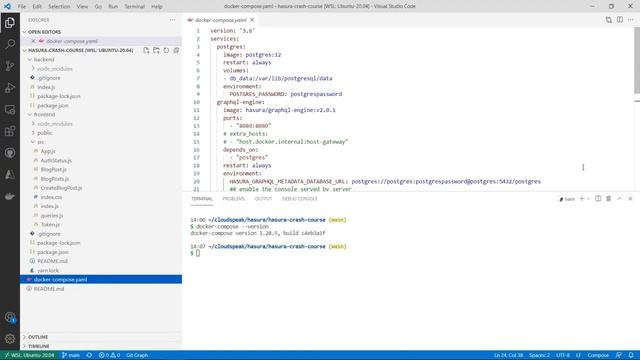Viewport: 640px width, 360px height.
Task: Open the Run and Debug view
Action: [x=10, y=88]
